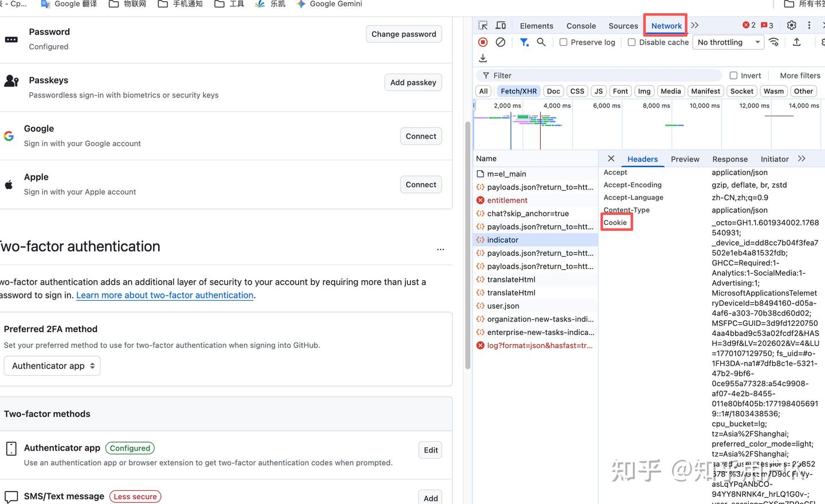Close the request details pane
The height and width of the screenshot is (504, 825).
pyautogui.click(x=611, y=159)
